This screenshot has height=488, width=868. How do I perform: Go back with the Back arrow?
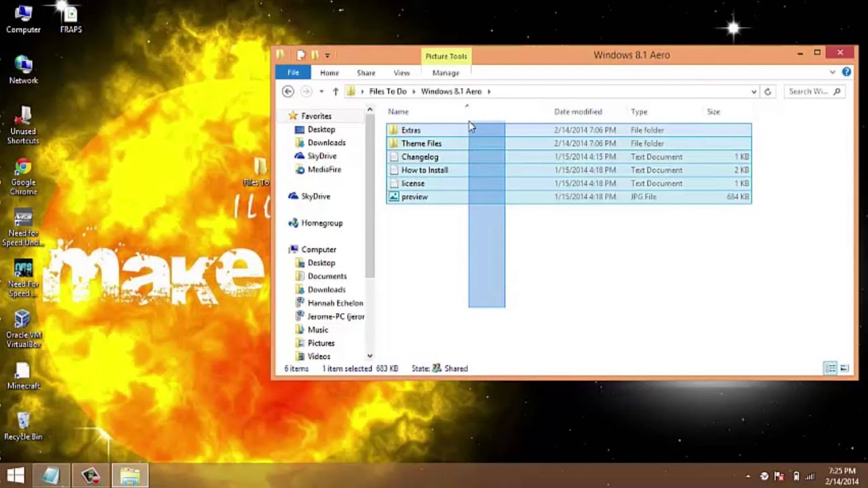click(x=288, y=91)
